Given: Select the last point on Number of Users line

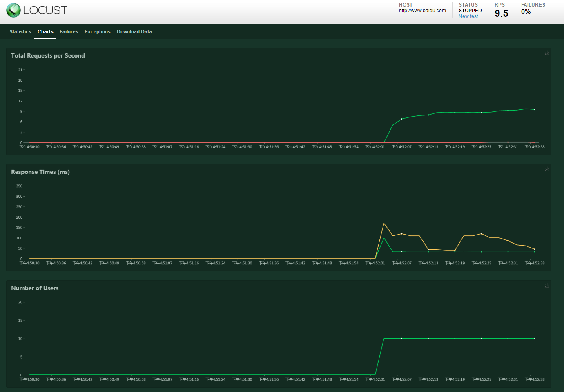Looking at the screenshot, I should (x=535, y=339).
